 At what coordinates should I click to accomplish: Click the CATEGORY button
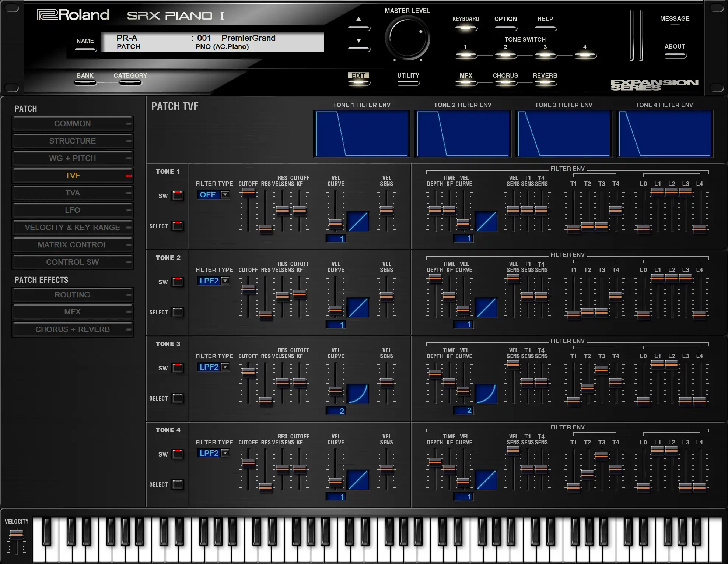coord(130,82)
